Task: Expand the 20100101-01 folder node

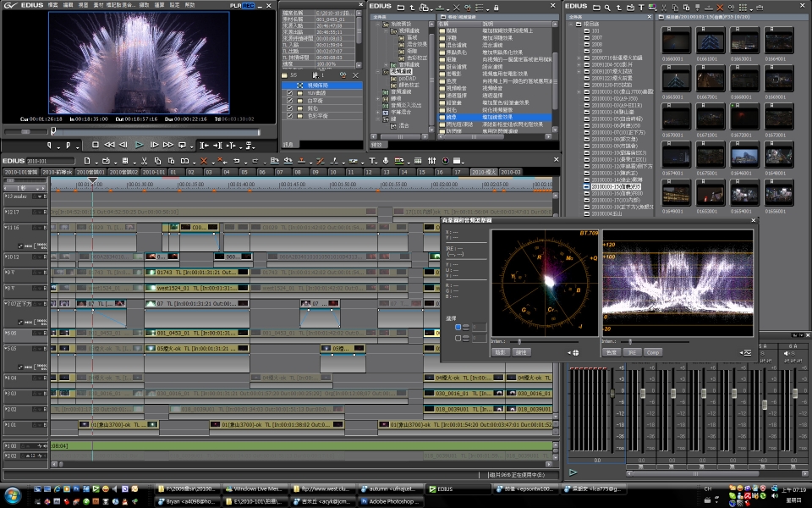Action: pyautogui.click(x=579, y=91)
